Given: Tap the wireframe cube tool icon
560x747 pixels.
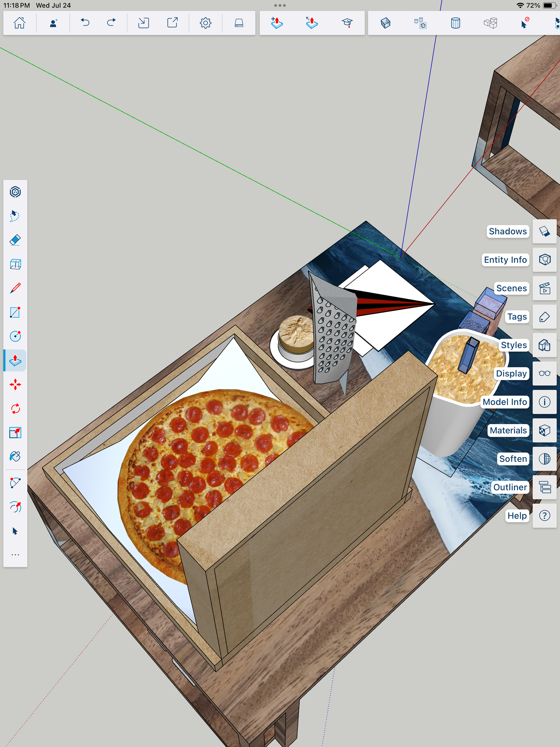Looking at the screenshot, I should pos(15,264).
